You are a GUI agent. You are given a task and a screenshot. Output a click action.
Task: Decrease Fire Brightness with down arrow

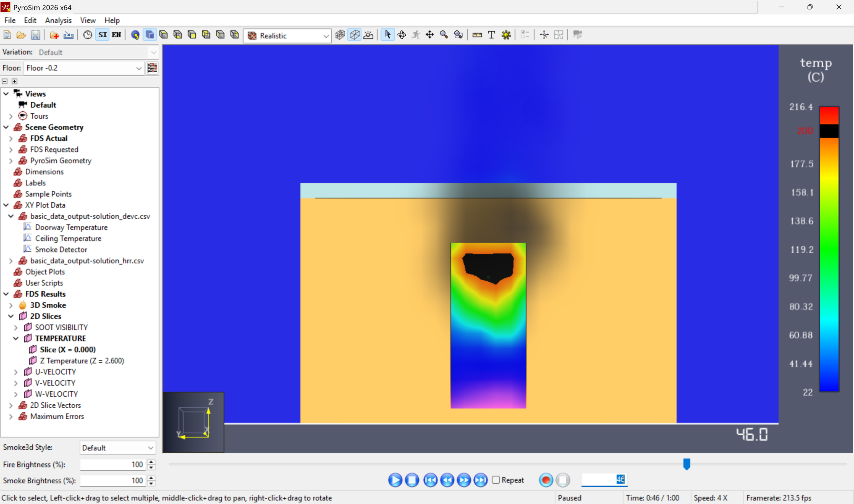pyautogui.click(x=151, y=467)
